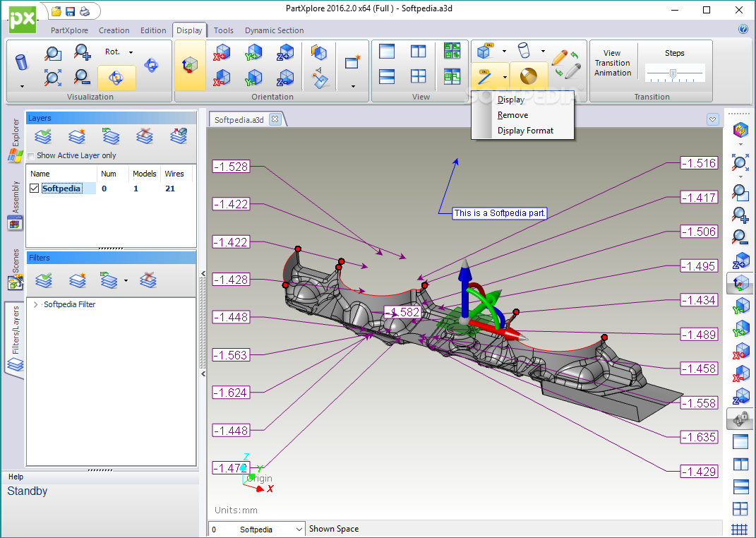
Task: Open the dropdown next to the label cube icon
Action: [504, 51]
